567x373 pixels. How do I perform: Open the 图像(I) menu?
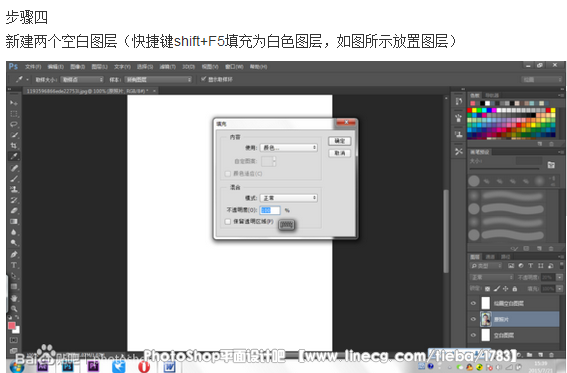(78, 67)
